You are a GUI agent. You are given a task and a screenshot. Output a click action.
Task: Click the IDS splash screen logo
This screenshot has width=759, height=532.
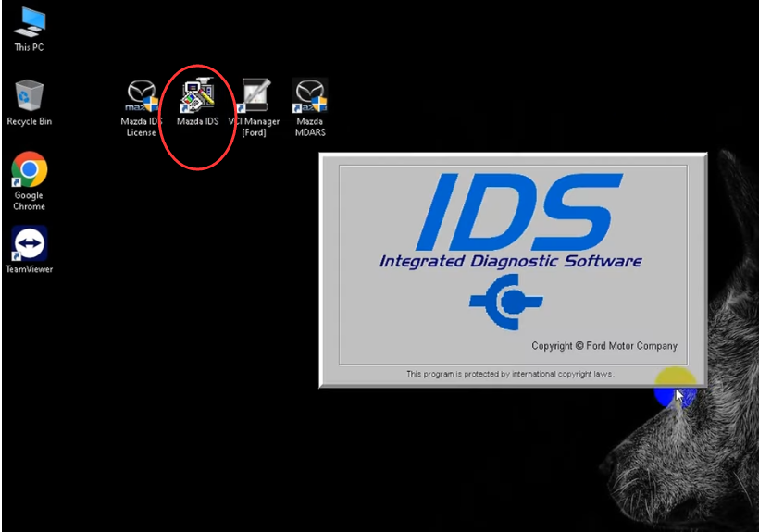[519, 212]
